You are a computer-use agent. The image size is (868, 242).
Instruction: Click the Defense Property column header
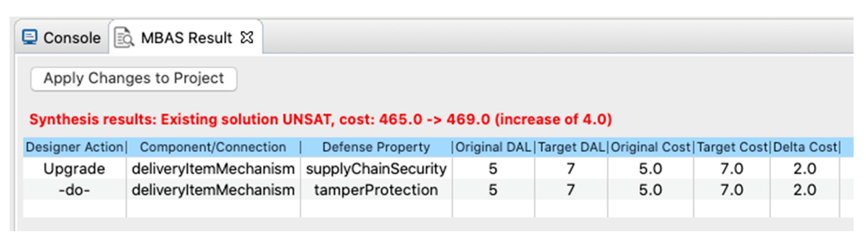point(376,147)
